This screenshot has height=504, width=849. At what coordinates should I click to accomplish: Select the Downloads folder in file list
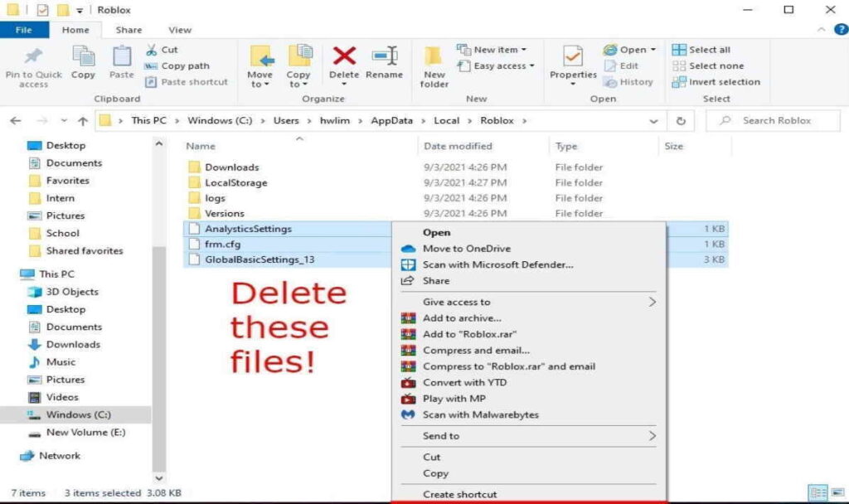pyautogui.click(x=232, y=167)
